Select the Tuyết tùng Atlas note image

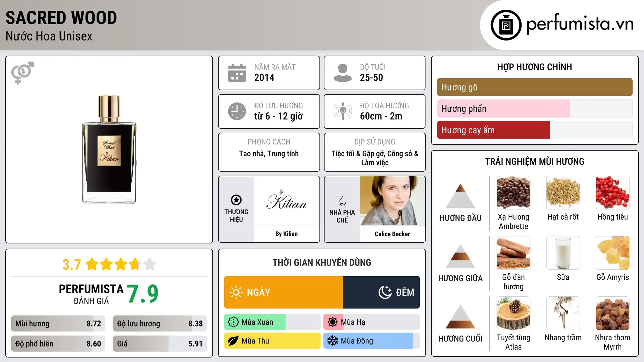[514, 313]
